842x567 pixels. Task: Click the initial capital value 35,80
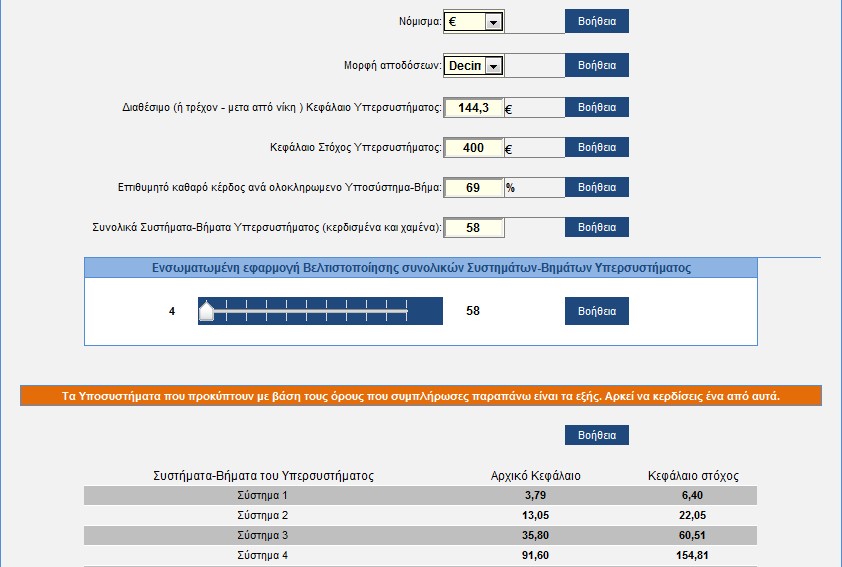[x=535, y=535]
